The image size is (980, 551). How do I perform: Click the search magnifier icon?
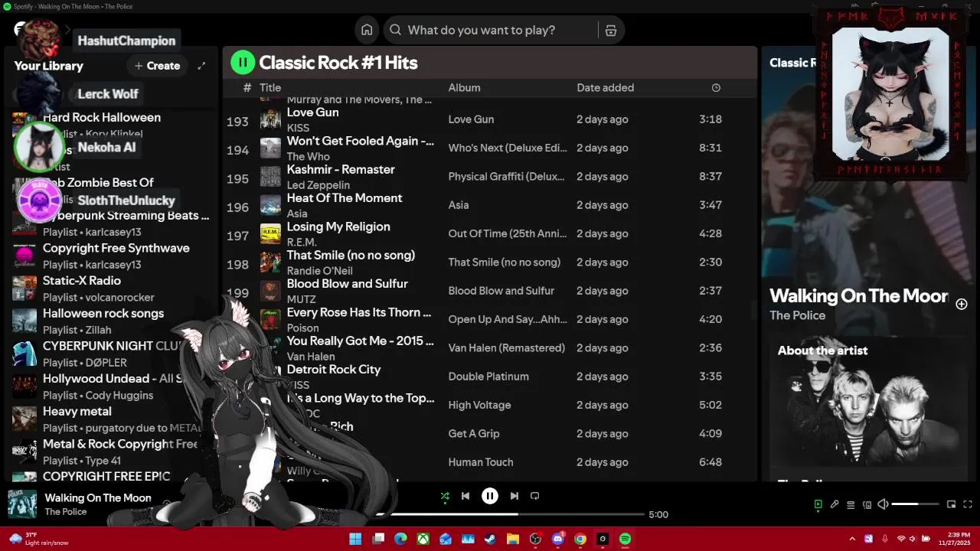(395, 30)
